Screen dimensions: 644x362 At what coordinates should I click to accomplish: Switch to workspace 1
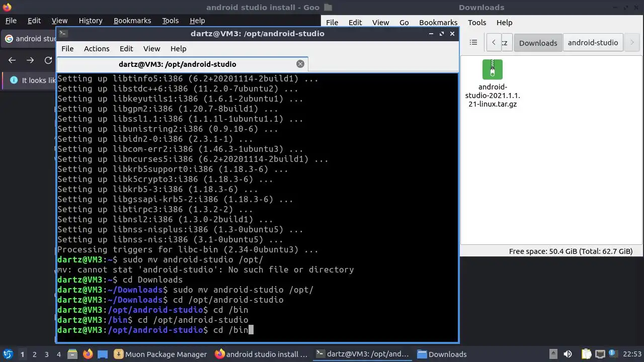coord(22,354)
